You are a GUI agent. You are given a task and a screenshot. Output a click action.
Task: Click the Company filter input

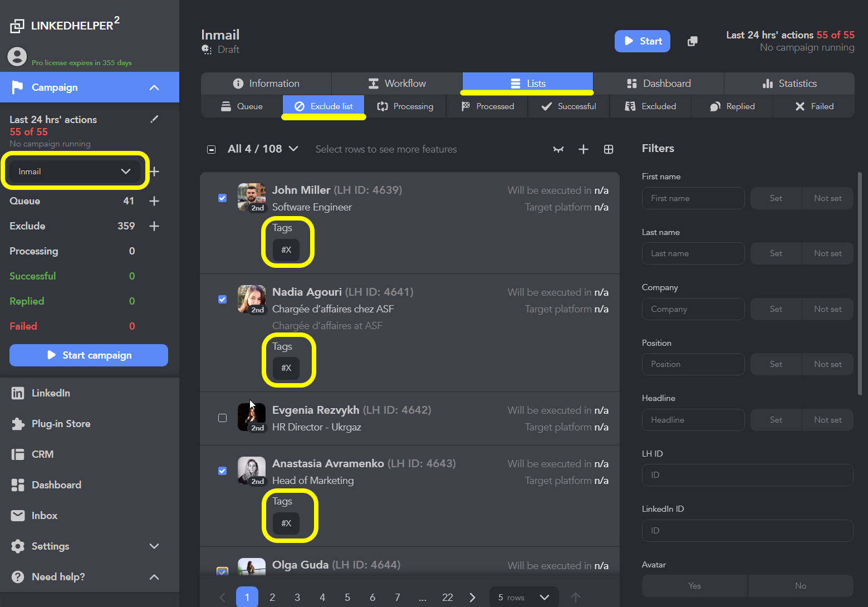coord(693,309)
